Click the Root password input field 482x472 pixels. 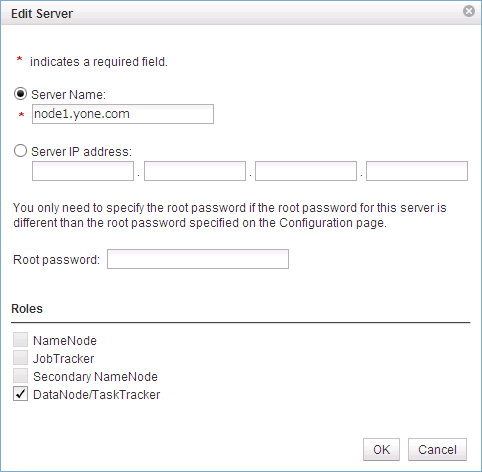pos(198,259)
